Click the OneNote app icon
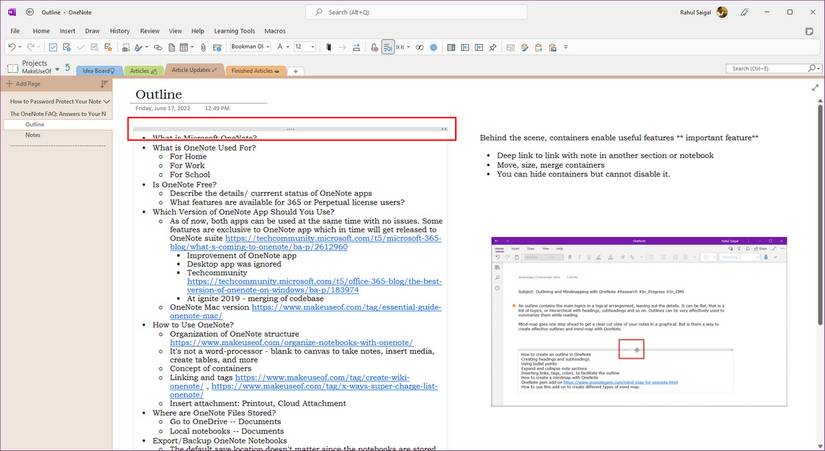The height and width of the screenshot is (451, 825). click(12, 12)
